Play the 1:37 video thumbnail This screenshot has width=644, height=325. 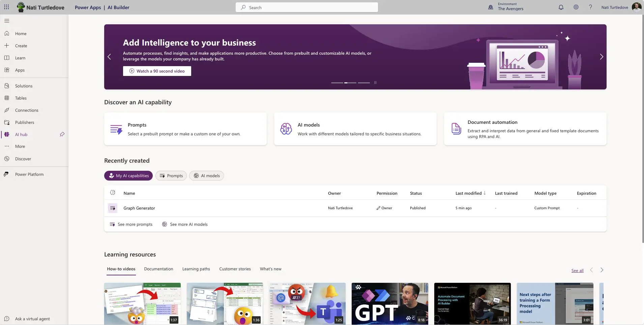click(142, 304)
